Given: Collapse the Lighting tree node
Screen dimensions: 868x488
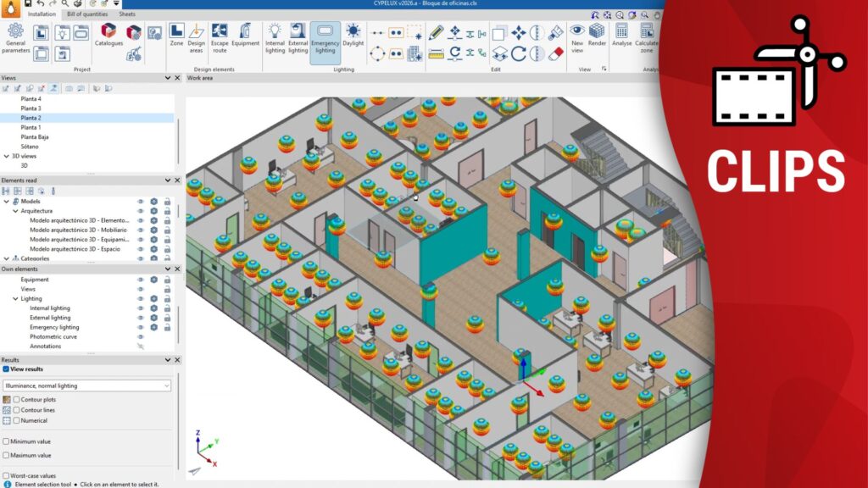Looking at the screenshot, I should point(15,299).
